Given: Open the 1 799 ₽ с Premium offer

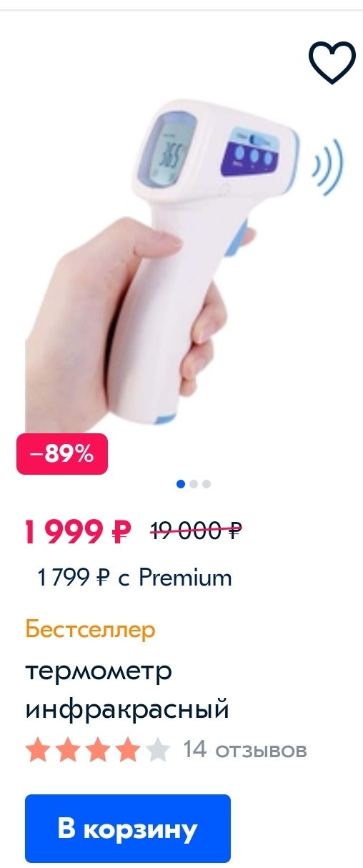Looking at the screenshot, I should point(134,578).
